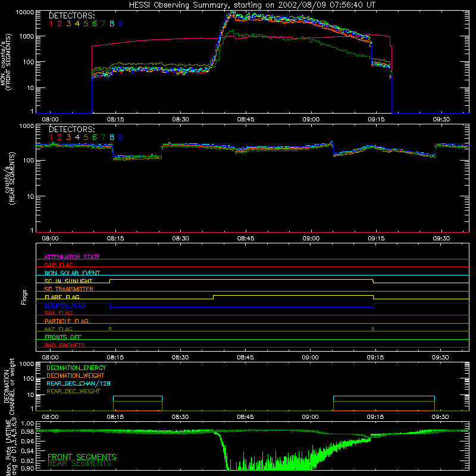The image size is (476, 476).
Task: Select detector 1 label in front segments legend
Action: [51, 24]
